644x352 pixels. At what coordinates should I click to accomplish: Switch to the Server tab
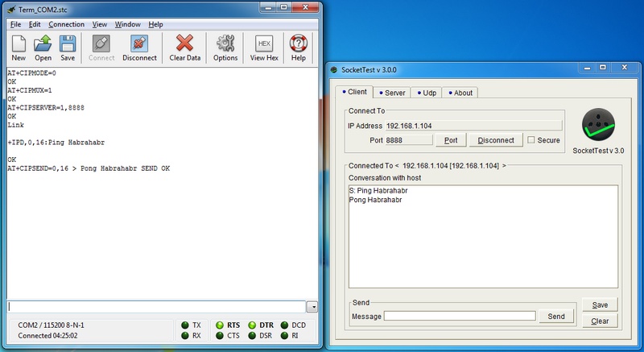pos(392,93)
